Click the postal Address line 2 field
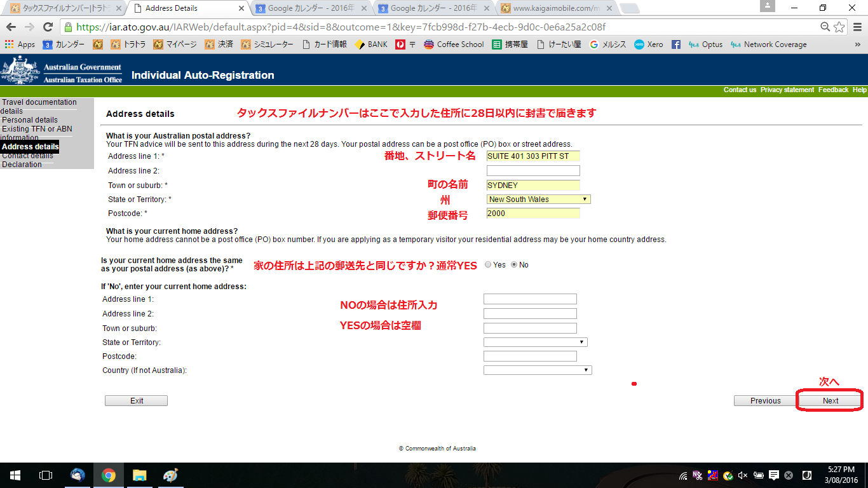This screenshot has width=868, height=488. click(533, 171)
